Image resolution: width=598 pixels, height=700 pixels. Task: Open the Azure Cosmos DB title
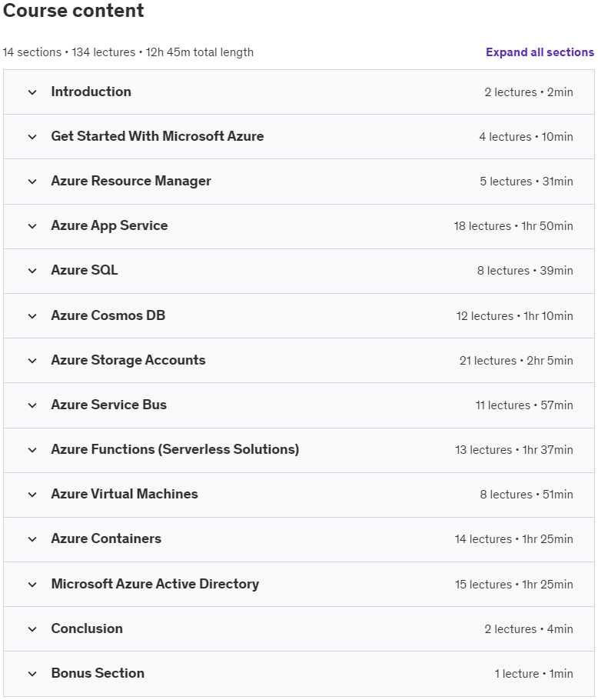[x=108, y=315]
